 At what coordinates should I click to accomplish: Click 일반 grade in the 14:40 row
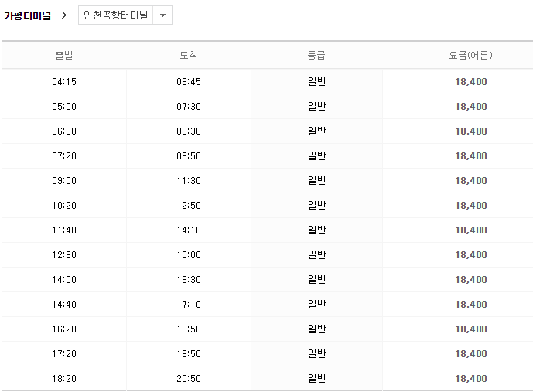coord(317,305)
